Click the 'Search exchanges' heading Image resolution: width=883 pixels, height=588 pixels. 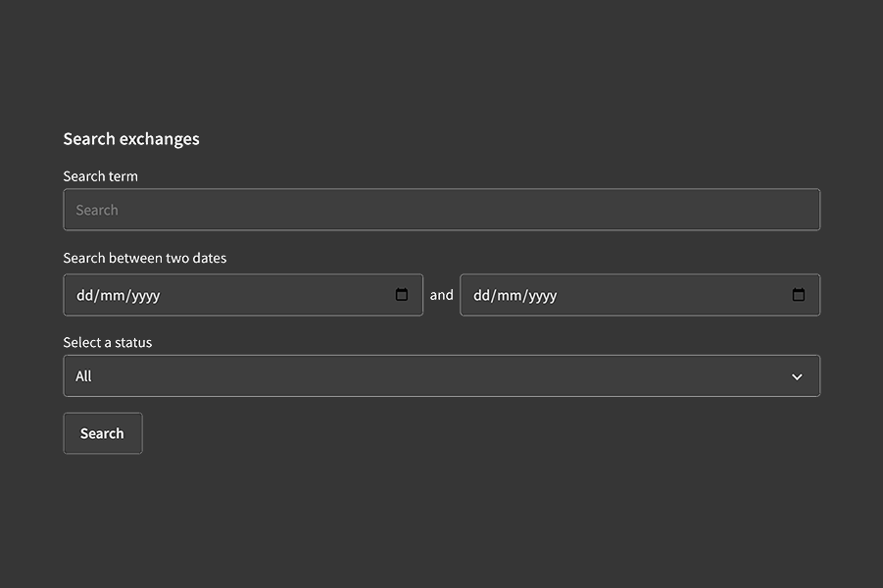pos(131,138)
